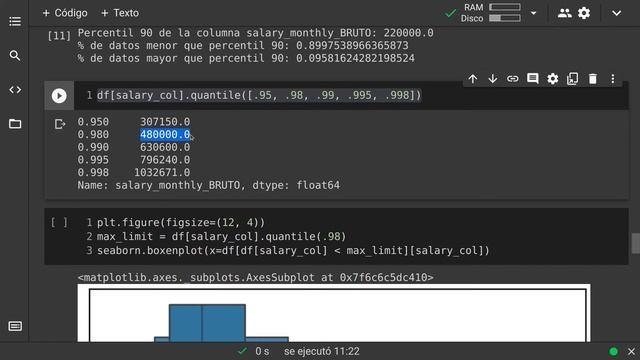Move cell down with the down arrow
Viewport: 640px width, 360px height.
click(493, 79)
